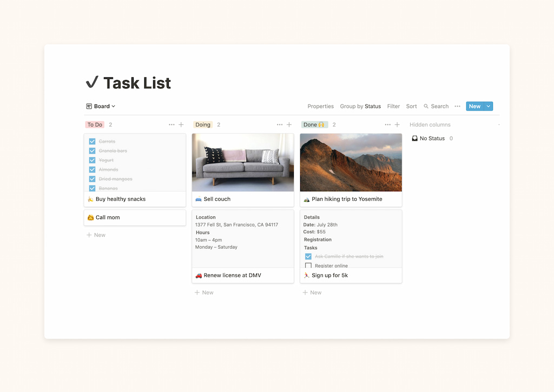Click the blue New button
Screen dimensions: 554x392
pyautogui.click(x=475, y=107)
